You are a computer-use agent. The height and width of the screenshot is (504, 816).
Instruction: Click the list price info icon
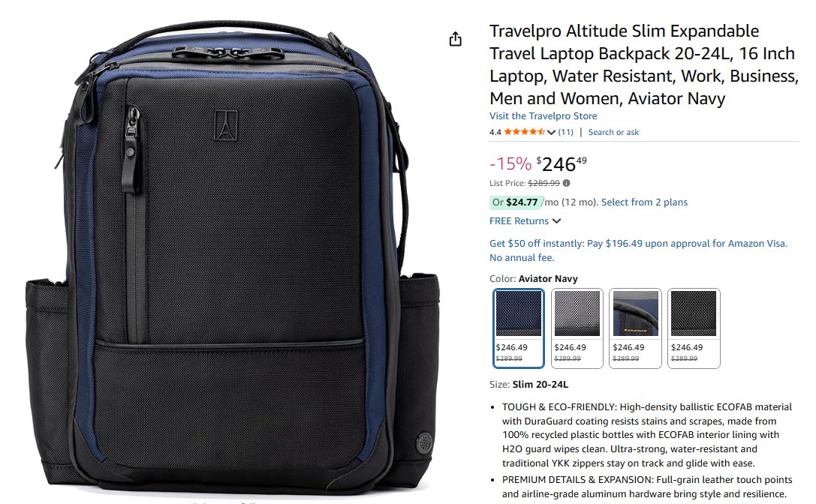tap(566, 183)
